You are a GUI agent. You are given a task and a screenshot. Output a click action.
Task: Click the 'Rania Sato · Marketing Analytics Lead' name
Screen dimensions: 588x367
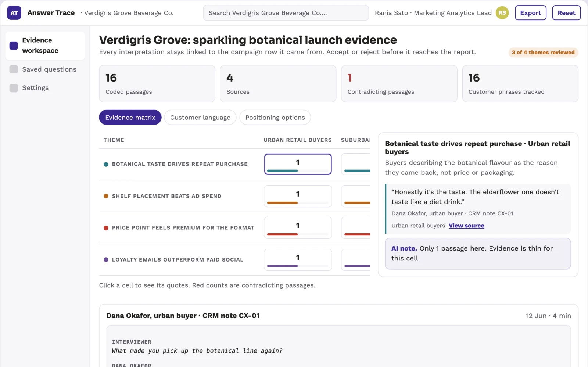[433, 13]
